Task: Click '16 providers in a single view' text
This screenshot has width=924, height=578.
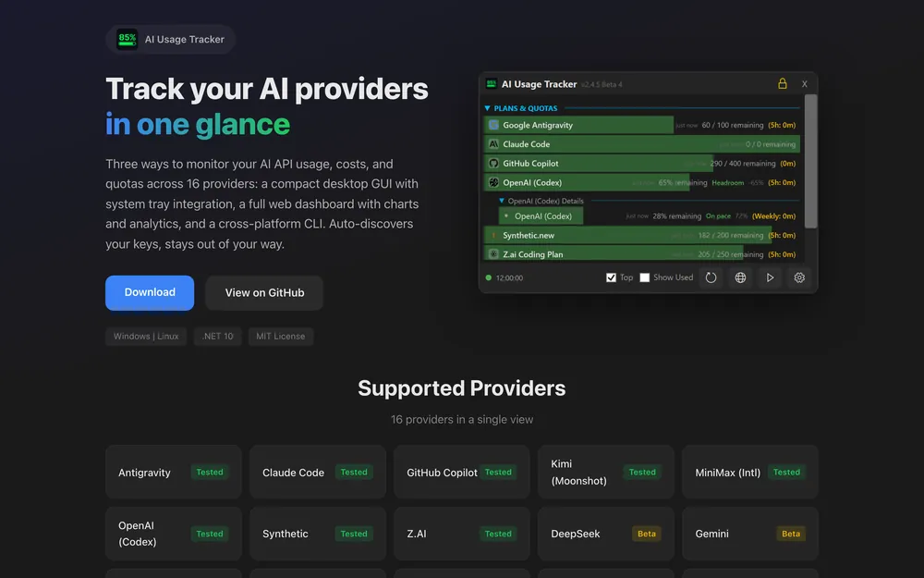Action: (x=462, y=419)
